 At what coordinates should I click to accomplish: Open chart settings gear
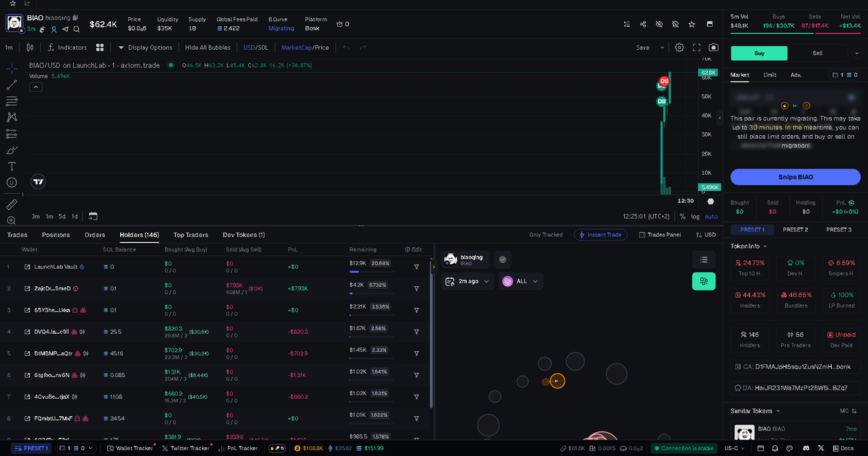pyautogui.click(x=679, y=48)
